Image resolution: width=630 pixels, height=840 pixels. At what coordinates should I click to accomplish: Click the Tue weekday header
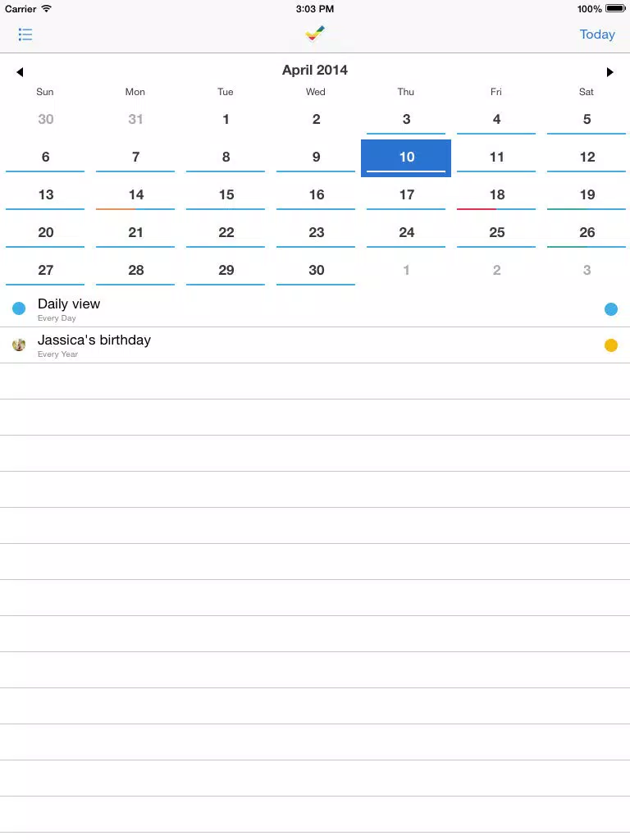pos(226,92)
